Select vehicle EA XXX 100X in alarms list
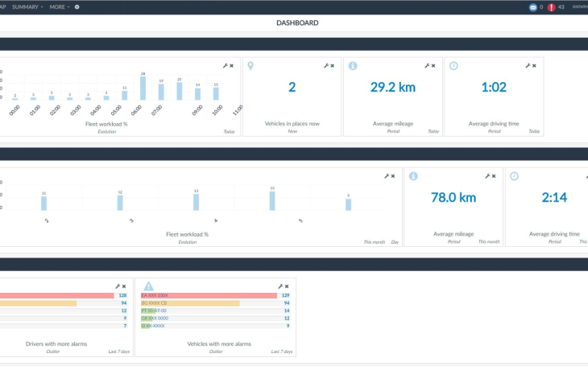 coord(155,295)
